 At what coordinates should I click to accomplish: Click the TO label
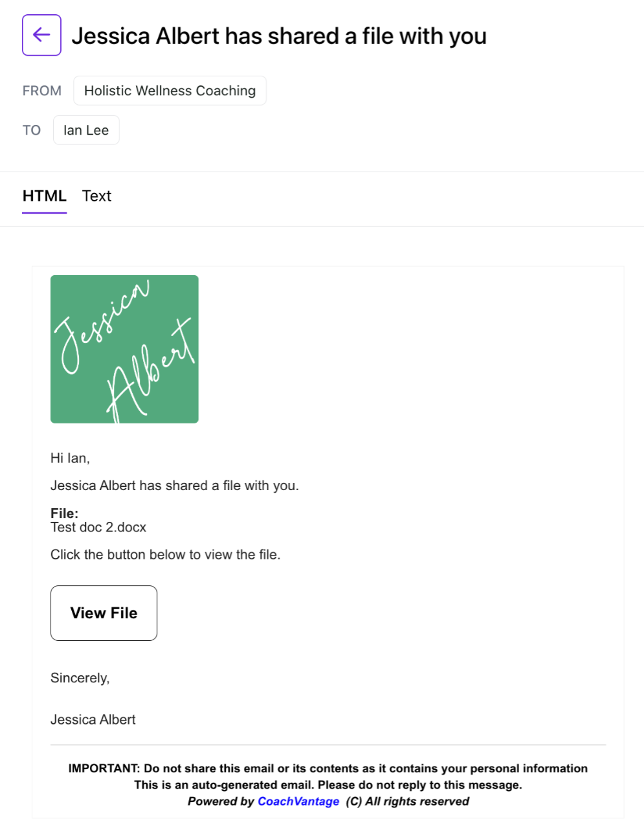click(32, 130)
